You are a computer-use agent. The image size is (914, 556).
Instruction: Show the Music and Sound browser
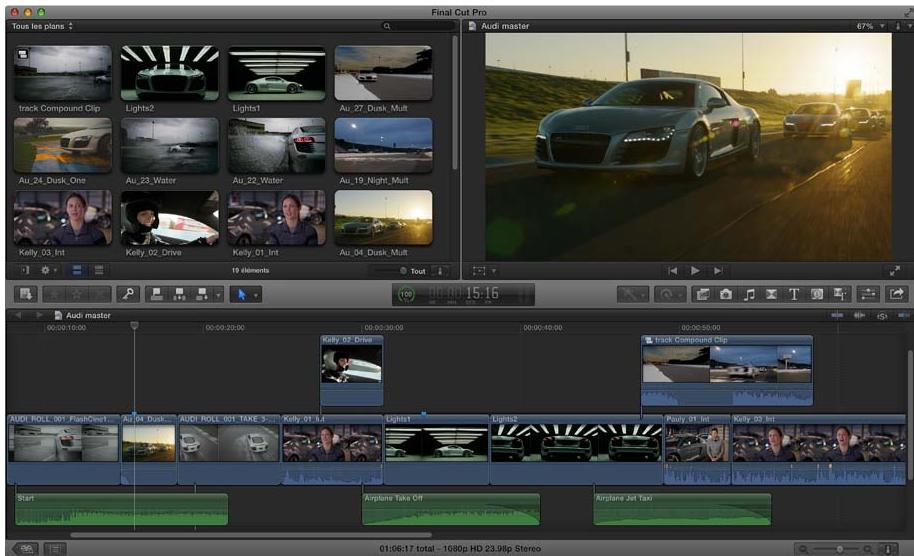(x=749, y=294)
